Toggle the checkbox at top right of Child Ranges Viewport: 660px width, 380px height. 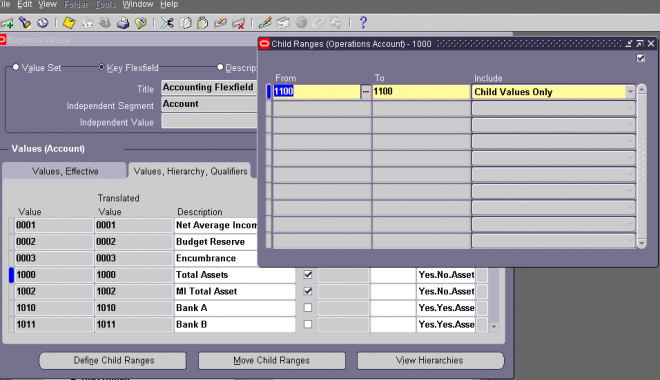point(641,58)
